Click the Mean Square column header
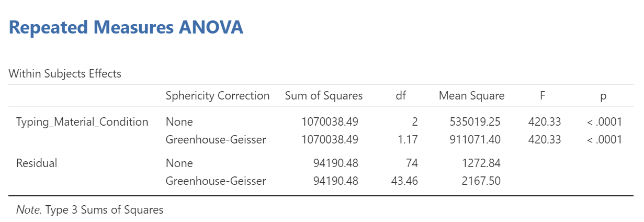This screenshot has width=644, height=222. tap(472, 96)
